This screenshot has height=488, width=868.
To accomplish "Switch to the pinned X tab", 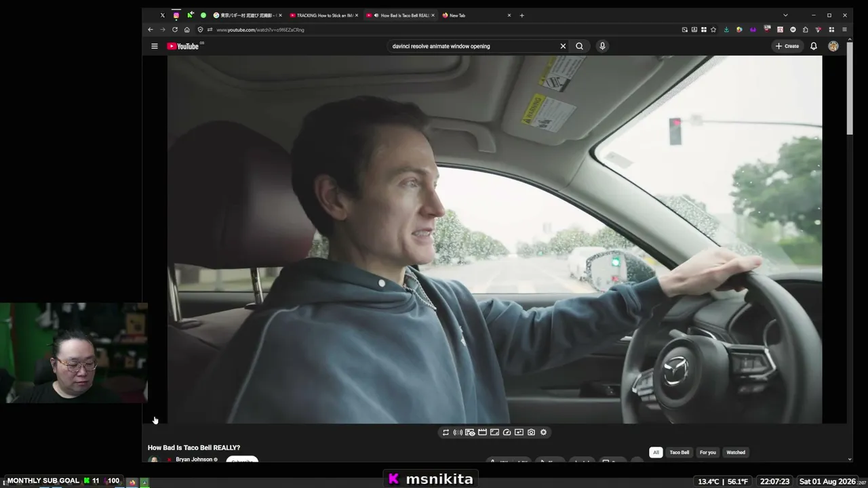I will click(163, 15).
